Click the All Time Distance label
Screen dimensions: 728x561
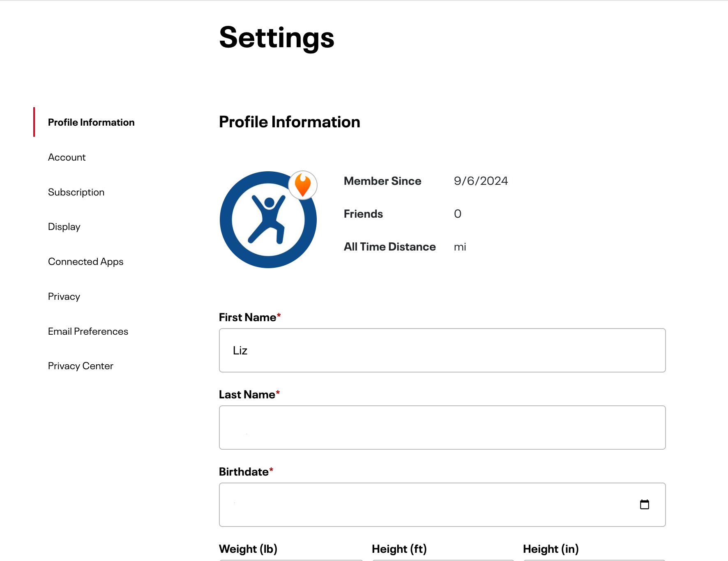pos(389,247)
